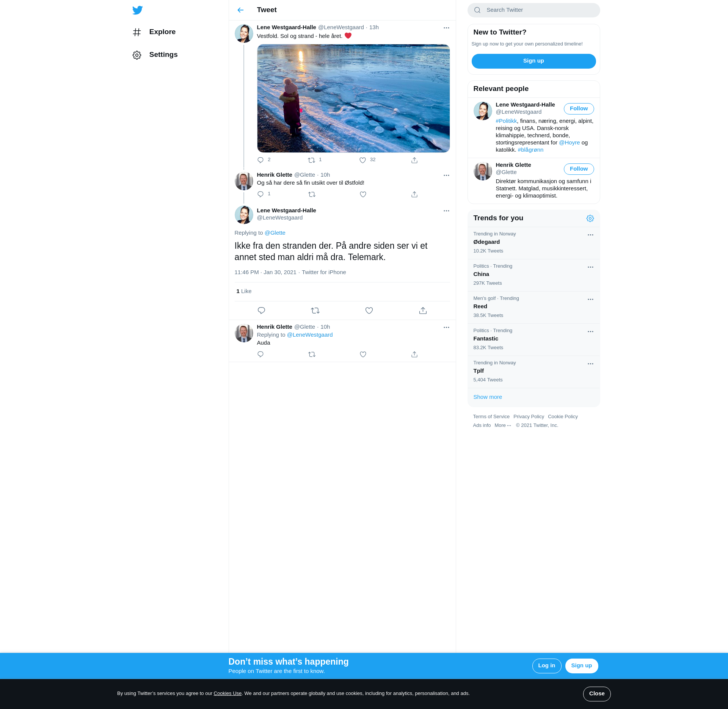Open more options for Fantastic trend
The image size is (728, 709).
(x=590, y=332)
